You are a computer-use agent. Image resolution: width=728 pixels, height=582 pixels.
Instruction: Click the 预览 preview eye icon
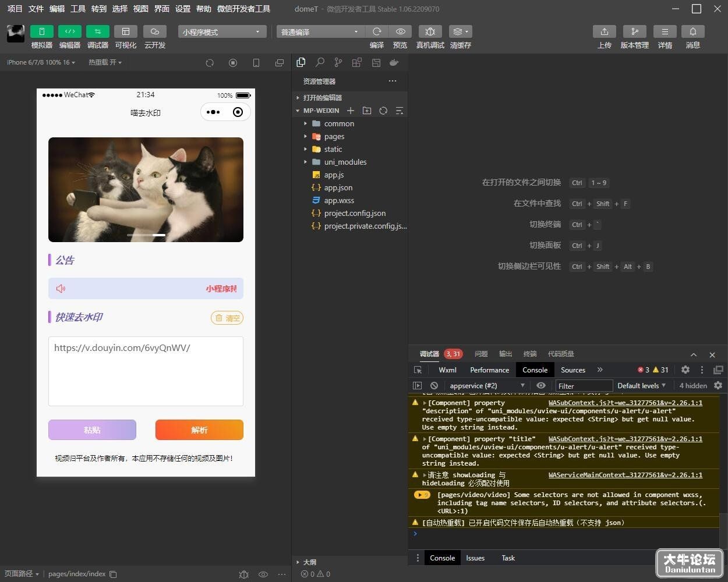pyautogui.click(x=400, y=31)
